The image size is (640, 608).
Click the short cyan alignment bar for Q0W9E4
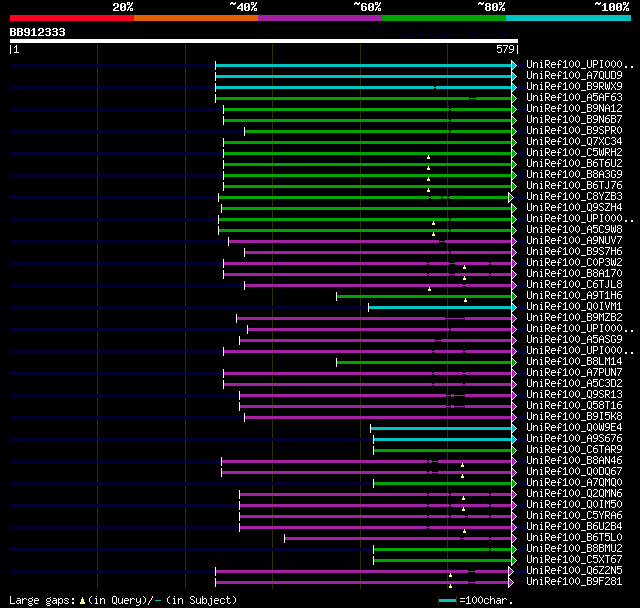tap(441, 428)
